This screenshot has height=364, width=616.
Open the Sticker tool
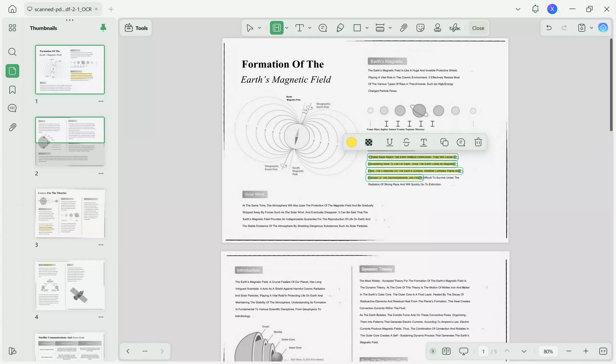point(420,28)
